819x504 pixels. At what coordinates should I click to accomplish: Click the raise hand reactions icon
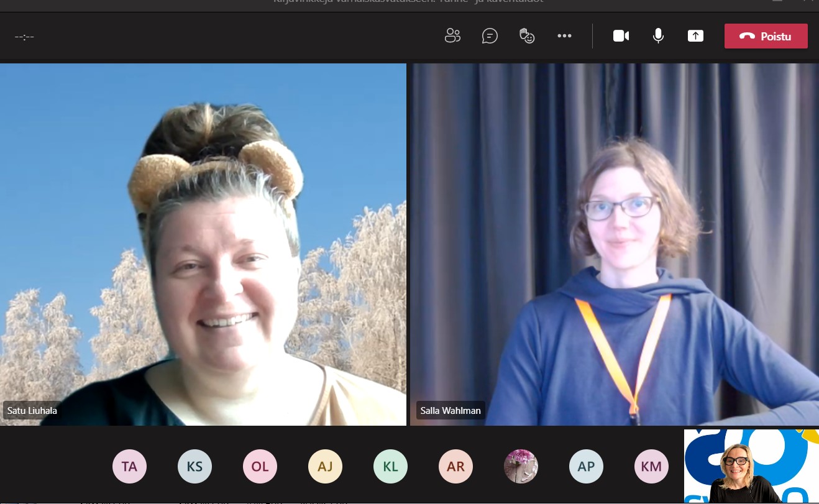[x=527, y=36]
